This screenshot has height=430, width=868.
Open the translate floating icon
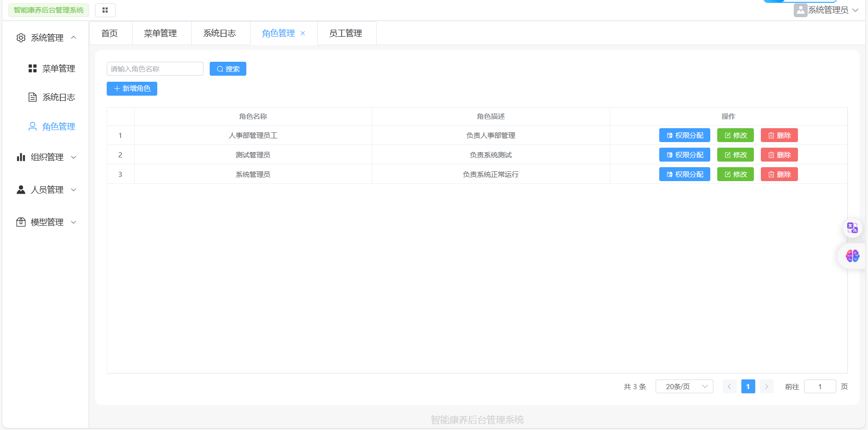click(x=852, y=228)
